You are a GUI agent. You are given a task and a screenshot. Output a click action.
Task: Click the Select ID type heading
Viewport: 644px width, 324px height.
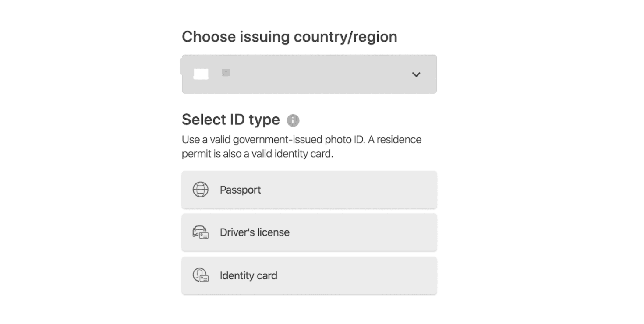(x=231, y=120)
